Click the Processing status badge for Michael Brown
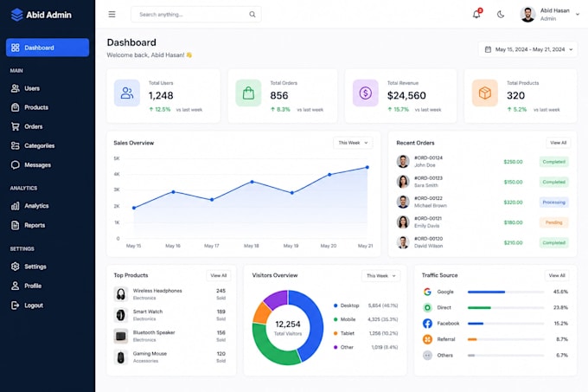 pos(554,202)
